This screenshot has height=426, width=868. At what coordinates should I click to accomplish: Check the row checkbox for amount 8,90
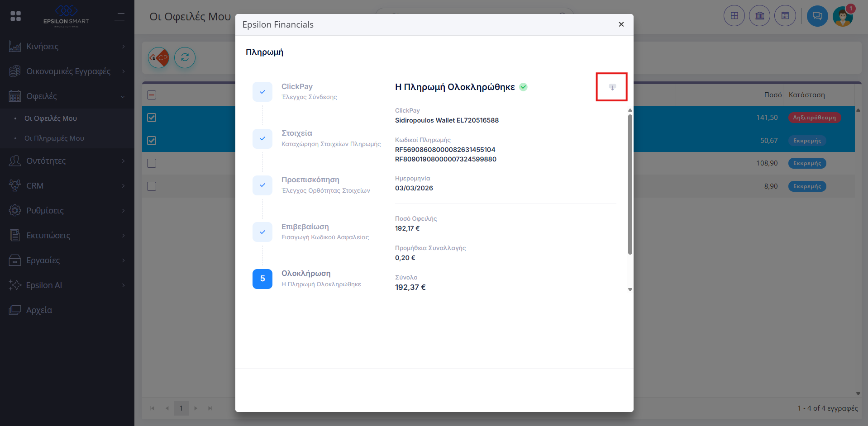pyautogui.click(x=152, y=186)
